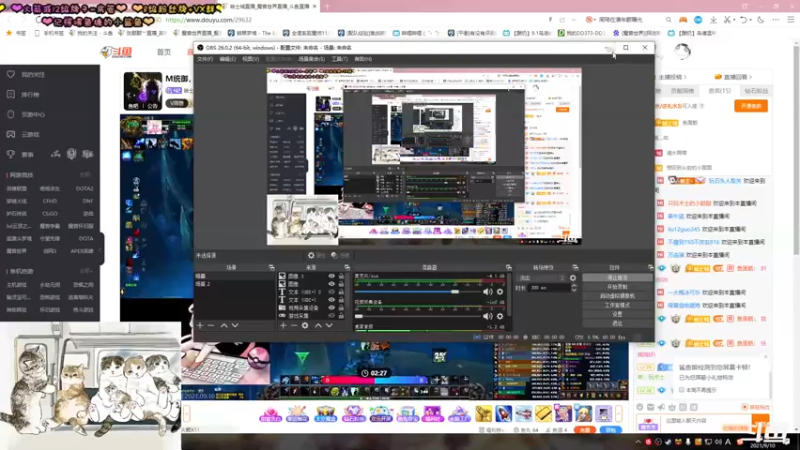
Task: Close the lag-detected popup in chat
Action: click(x=765, y=357)
